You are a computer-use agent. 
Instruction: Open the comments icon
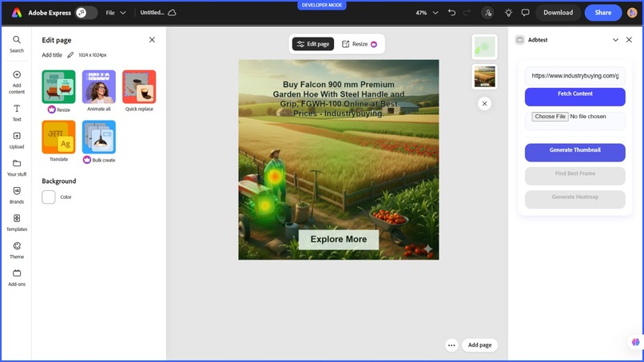pyautogui.click(x=525, y=13)
